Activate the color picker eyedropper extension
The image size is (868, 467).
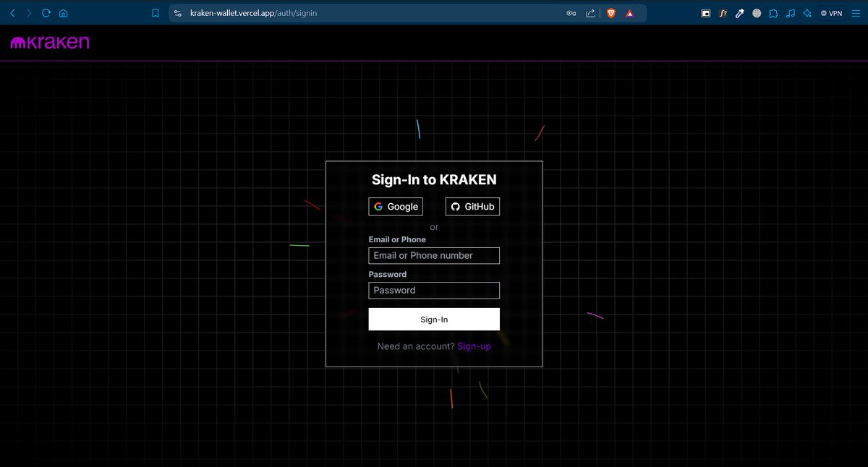click(739, 13)
